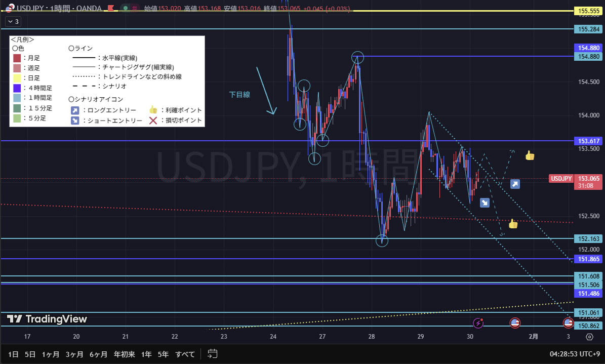
Task: Click the upper thumbs-up take-profit icon
Action: pos(530,155)
